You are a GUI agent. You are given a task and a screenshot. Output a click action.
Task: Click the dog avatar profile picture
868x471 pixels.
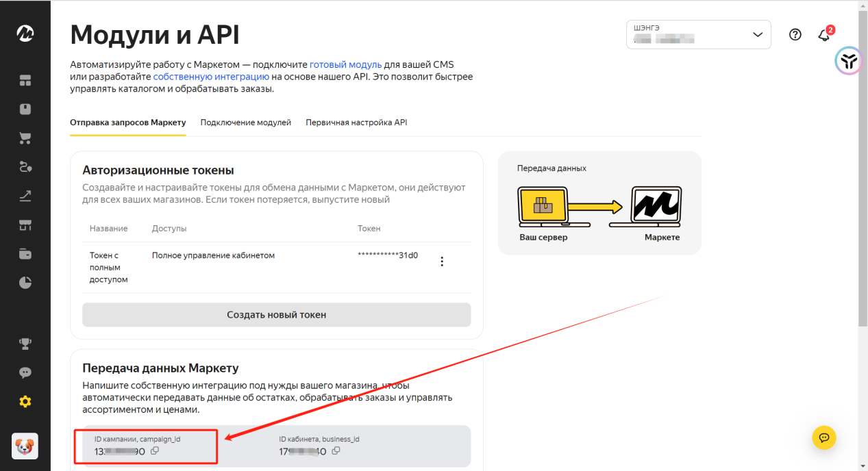25,446
